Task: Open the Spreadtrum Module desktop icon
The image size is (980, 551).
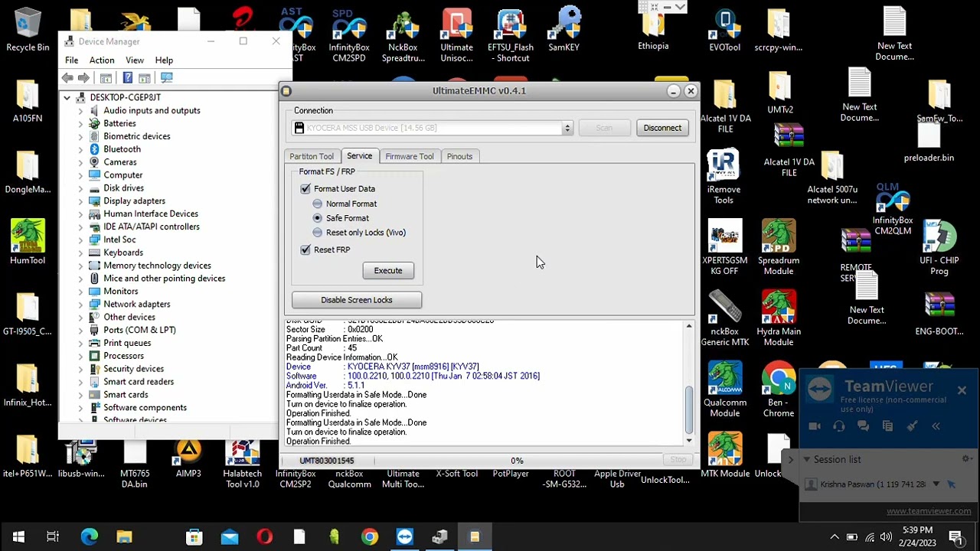Action: (x=779, y=246)
